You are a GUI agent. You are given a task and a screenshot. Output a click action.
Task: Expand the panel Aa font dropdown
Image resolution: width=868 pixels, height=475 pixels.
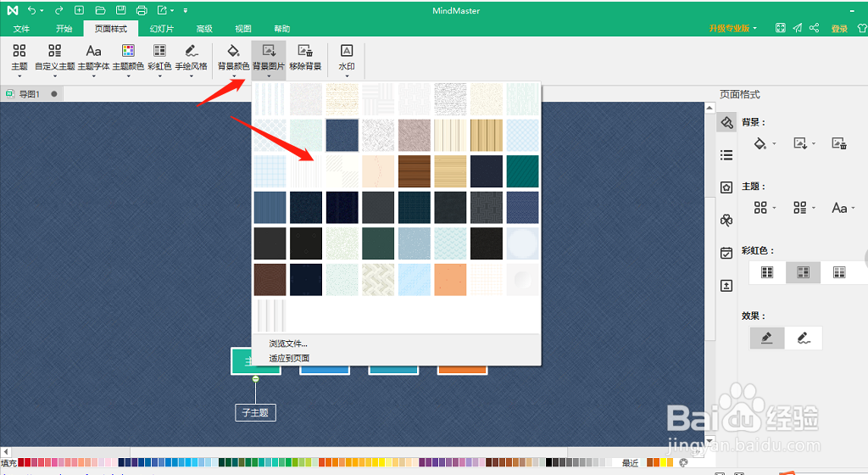click(x=853, y=208)
